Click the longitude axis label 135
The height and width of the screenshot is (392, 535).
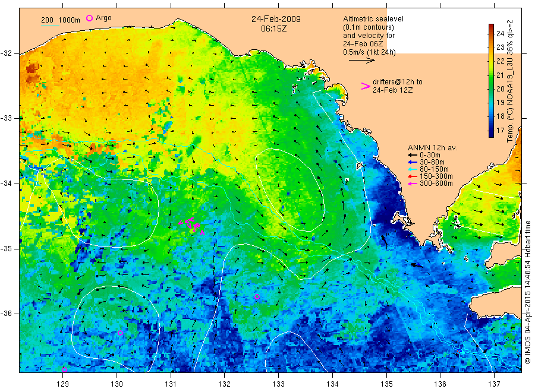coord(386,384)
